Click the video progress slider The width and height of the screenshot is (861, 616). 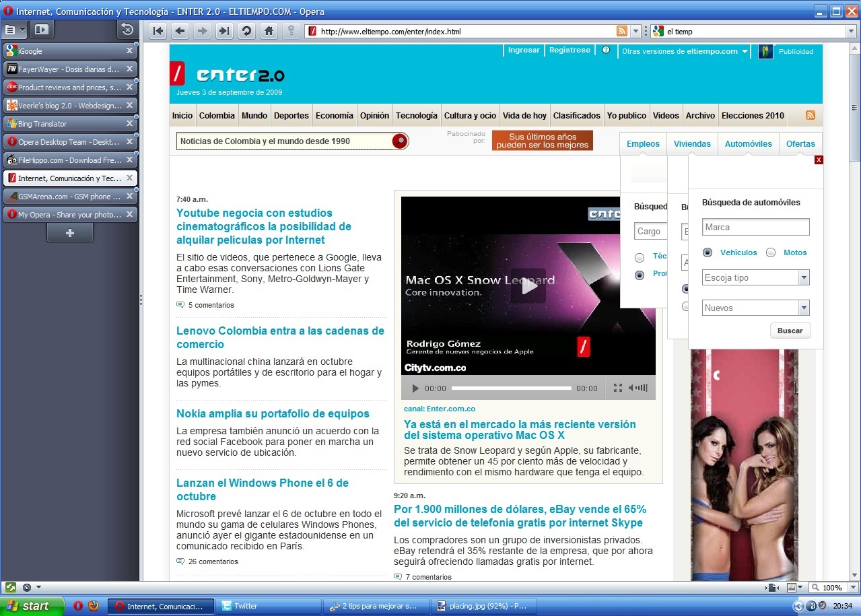tap(511, 388)
